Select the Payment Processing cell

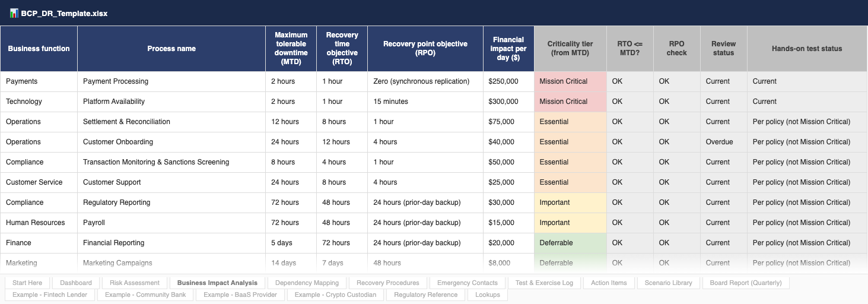pyautogui.click(x=171, y=81)
